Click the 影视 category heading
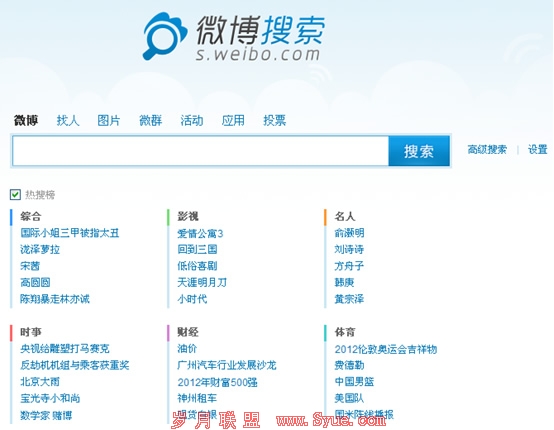 click(188, 216)
